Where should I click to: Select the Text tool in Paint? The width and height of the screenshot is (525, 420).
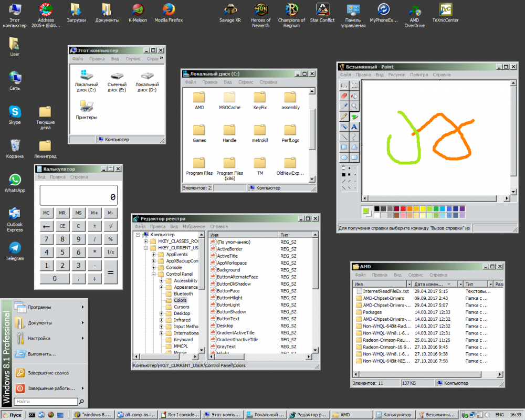[354, 127]
